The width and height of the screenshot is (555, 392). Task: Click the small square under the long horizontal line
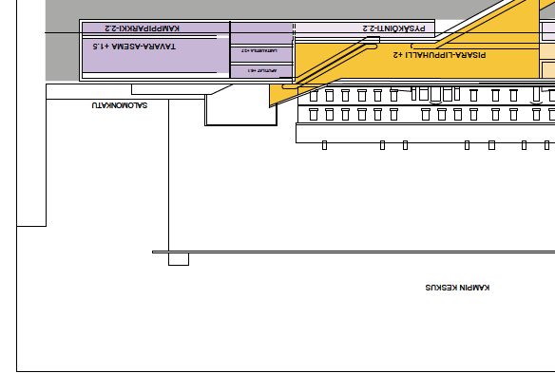pyautogui.click(x=179, y=259)
